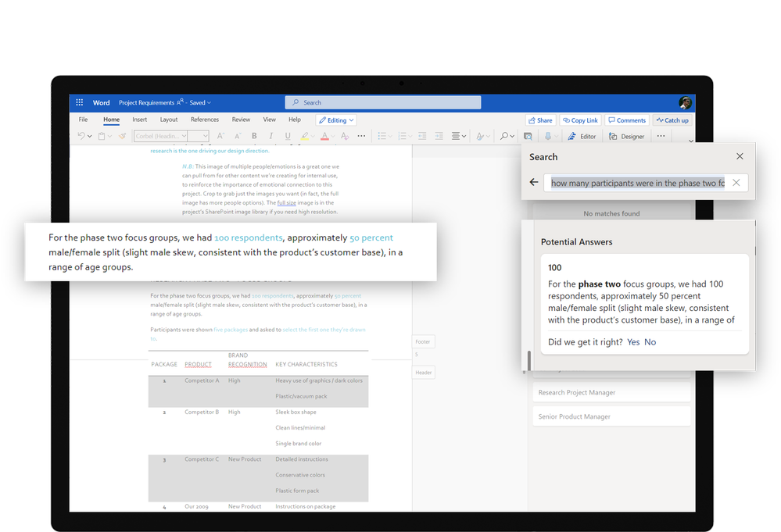The height and width of the screenshot is (532, 781).
Task: Click the Share button
Action: point(540,120)
